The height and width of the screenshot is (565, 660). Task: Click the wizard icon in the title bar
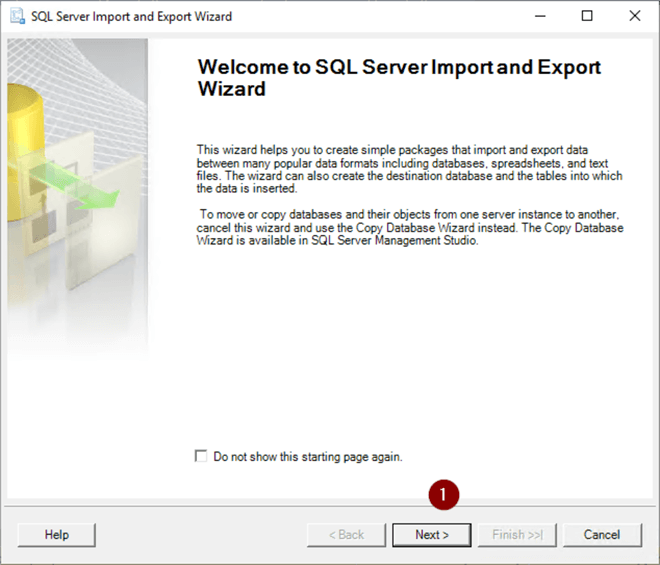(18, 16)
